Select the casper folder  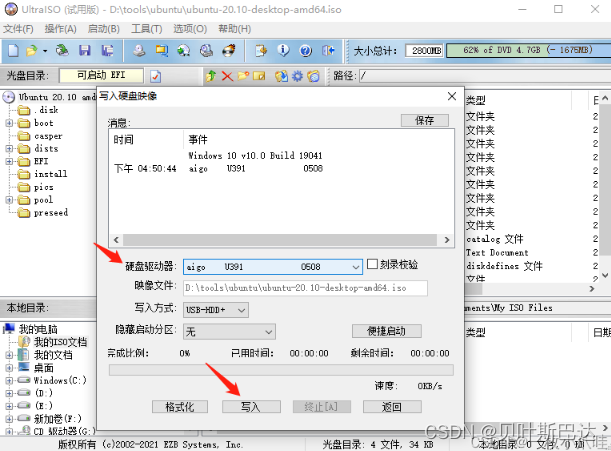pos(48,136)
